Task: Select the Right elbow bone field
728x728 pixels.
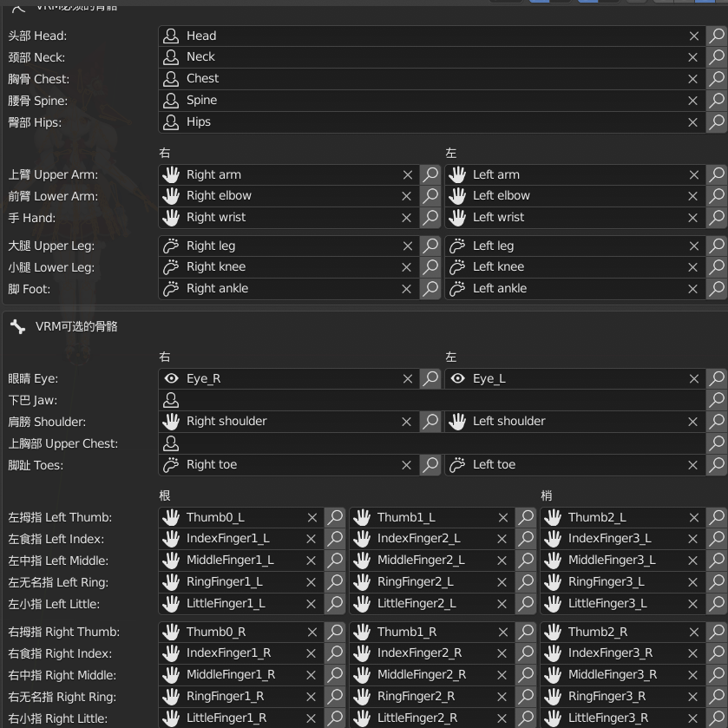Action: point(289,196)
